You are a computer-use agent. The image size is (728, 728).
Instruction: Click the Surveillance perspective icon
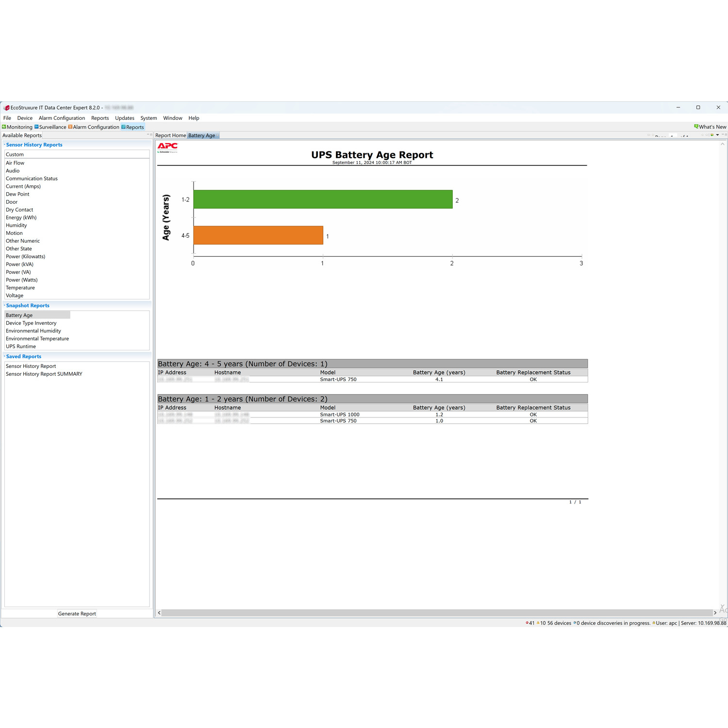(x=36, y=127)
